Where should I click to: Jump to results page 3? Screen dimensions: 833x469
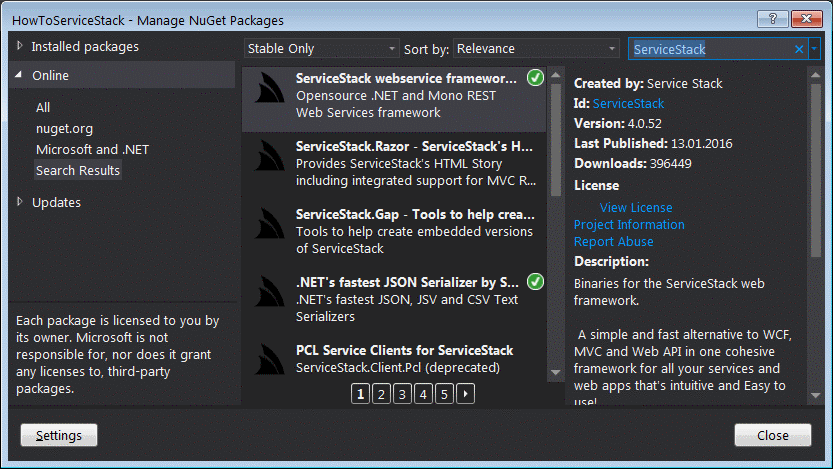point(401,395)
